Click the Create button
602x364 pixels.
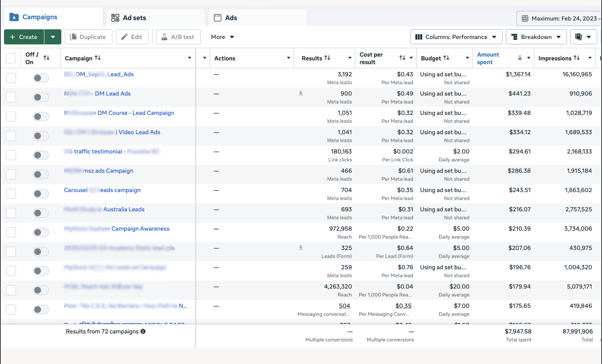[24, 37]
